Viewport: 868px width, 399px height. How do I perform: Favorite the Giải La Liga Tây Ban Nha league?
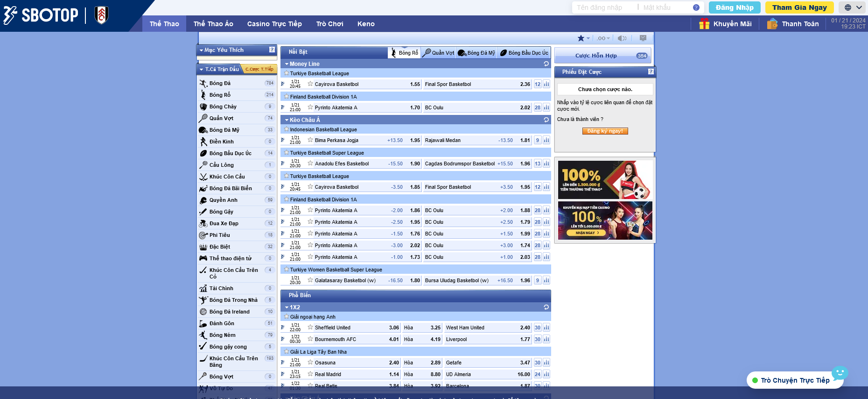point(287,351)
